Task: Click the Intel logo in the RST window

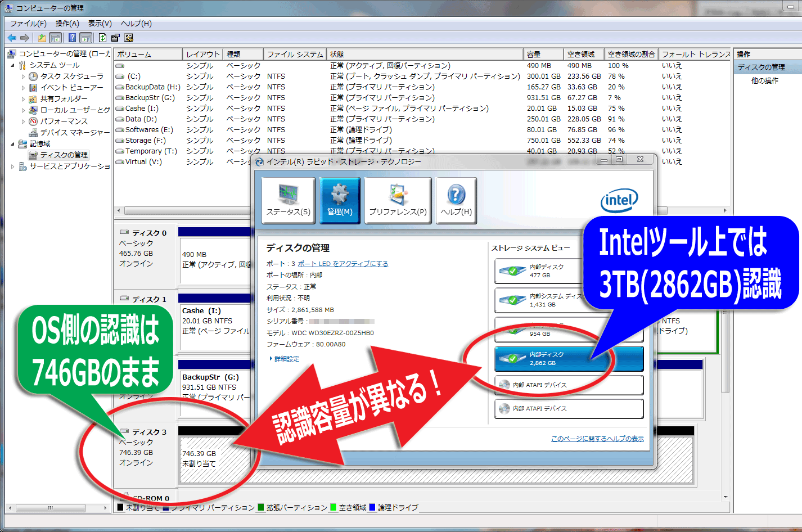Action: (619, 200)
